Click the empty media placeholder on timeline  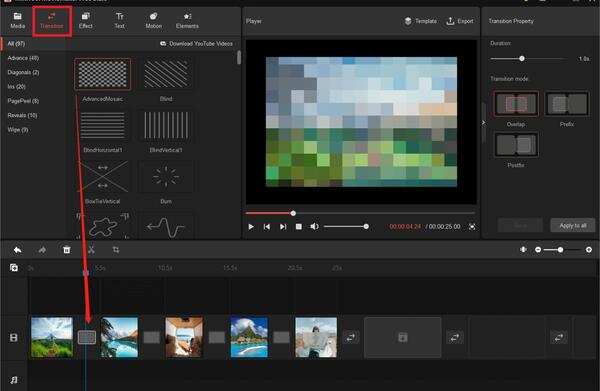[403, 337]
